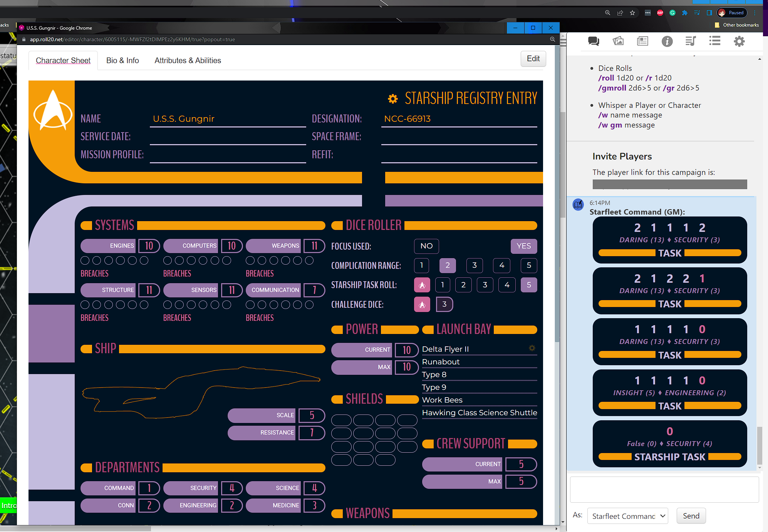This screenshot has height=532, width=768.
Task: Select Complication Range 5
Action: [529, 265]
